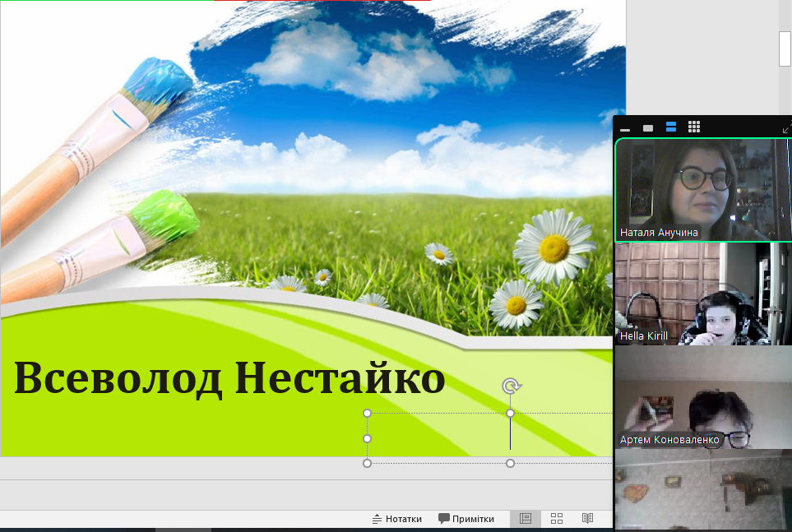This screenshot has height=532, width=792.
Task: Hide Zoom video thumbnails with dash icon
Action: coord(625,130)
